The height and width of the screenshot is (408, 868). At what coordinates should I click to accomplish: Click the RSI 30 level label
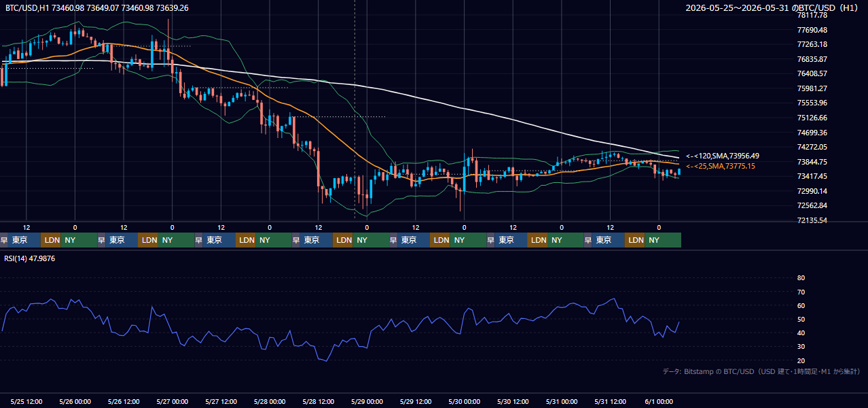(x=801, y=347)
